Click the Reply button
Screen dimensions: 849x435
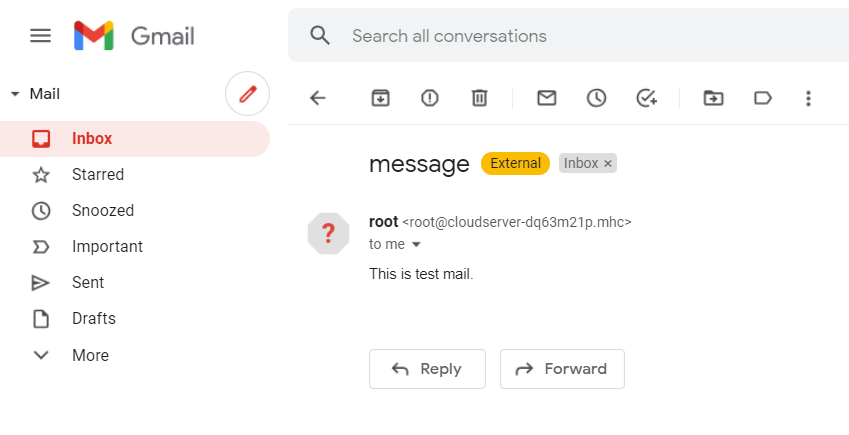pyautogui.click(x=427, y=369)
